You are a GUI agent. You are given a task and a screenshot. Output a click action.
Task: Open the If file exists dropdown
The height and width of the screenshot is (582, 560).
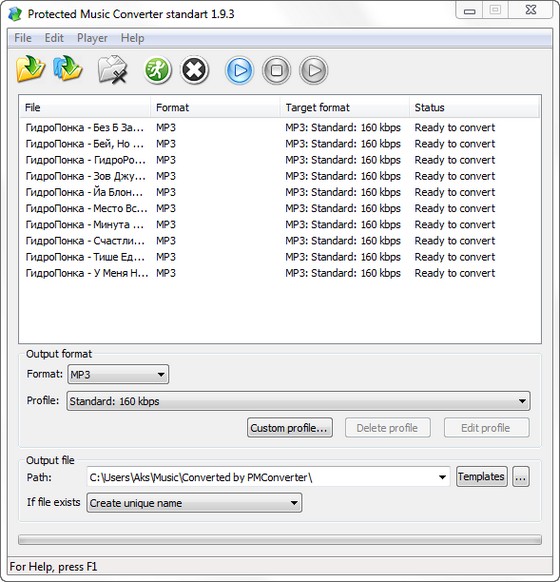[x=194, y=503]
